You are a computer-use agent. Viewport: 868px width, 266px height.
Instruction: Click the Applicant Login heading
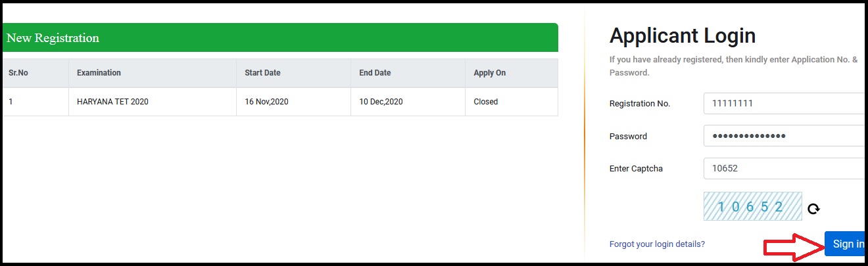(x=683, y=35)
